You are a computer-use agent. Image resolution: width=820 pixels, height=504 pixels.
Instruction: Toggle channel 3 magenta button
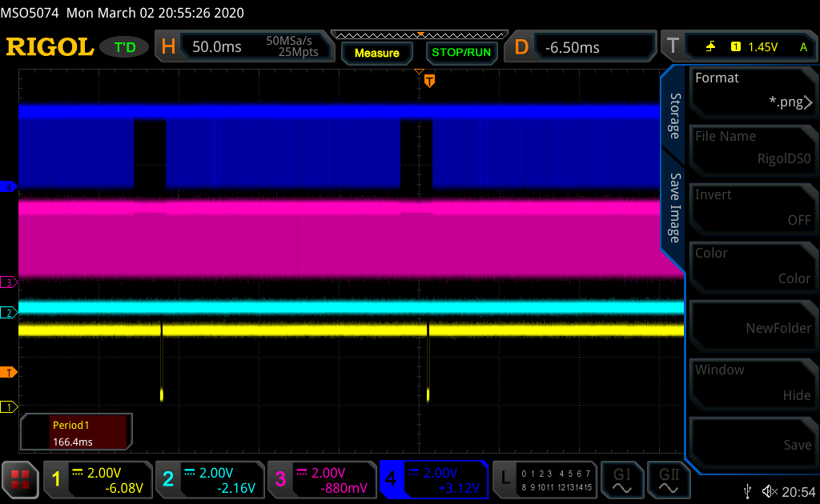pos(322,479)
